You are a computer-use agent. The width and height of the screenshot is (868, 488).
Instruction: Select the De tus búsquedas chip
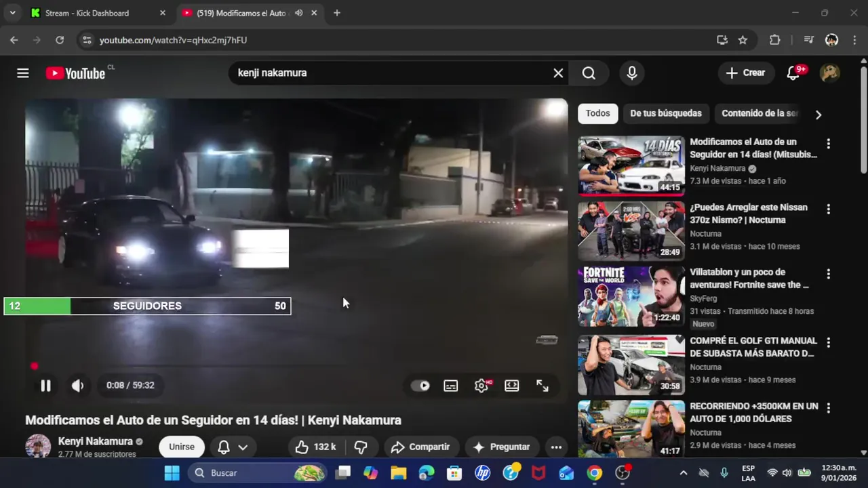666,113
